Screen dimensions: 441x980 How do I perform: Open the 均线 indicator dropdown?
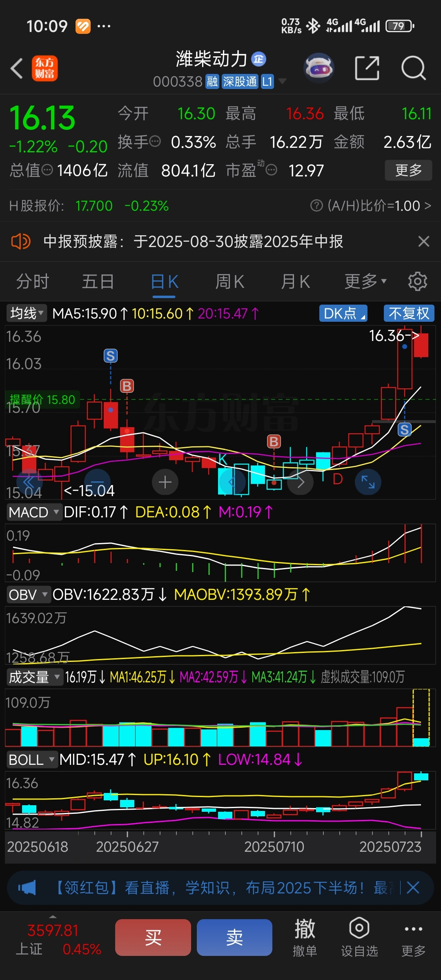tap(27, 314)
